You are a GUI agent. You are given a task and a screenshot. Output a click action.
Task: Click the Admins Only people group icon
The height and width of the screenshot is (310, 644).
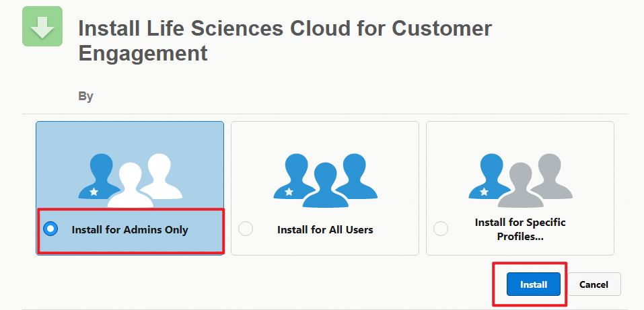[x=130, y=180]
